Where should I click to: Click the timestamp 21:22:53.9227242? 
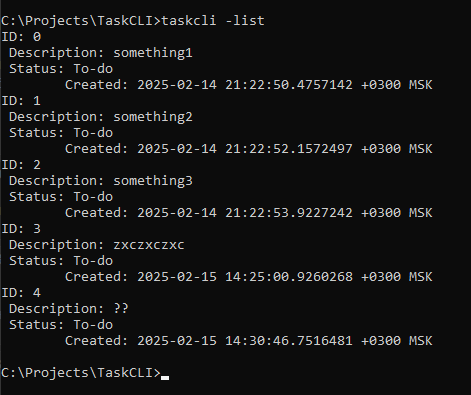pyautogui.click(x=289, y=213)
